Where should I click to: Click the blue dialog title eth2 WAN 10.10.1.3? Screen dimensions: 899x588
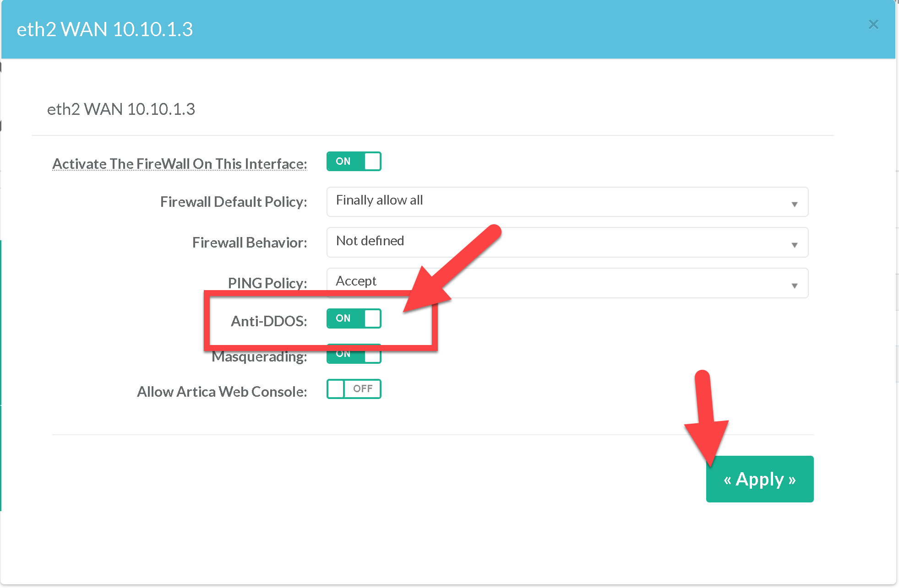[104, 29]
